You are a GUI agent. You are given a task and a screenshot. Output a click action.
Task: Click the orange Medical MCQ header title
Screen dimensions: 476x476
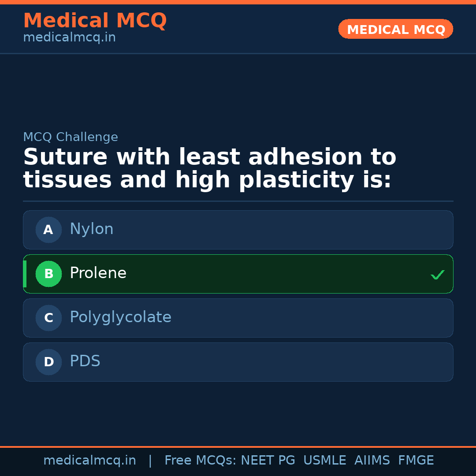point(95,21)
